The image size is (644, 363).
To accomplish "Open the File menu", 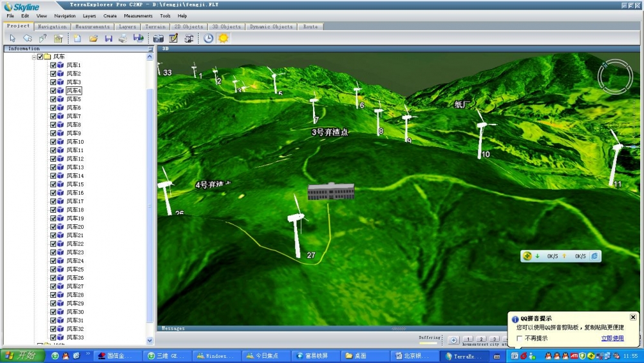I will coord(10,15).
